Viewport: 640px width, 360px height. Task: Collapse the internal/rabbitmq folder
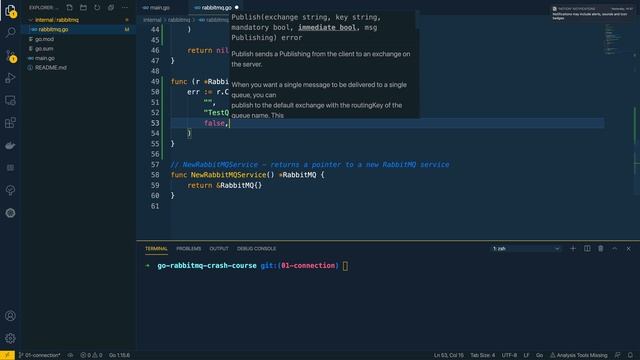pos(56,20)
